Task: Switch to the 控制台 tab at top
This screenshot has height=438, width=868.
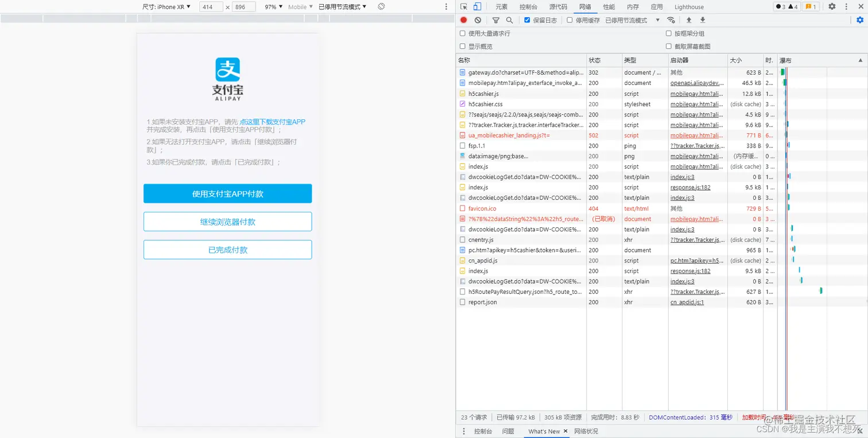Action: 528,7
